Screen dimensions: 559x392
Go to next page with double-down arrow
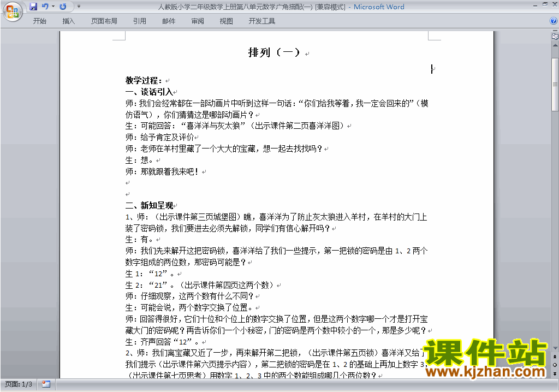pos(555,373)
